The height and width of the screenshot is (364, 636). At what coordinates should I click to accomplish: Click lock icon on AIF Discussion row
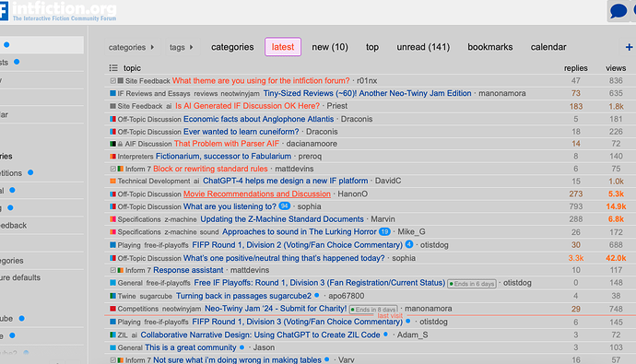click(120, 144)
